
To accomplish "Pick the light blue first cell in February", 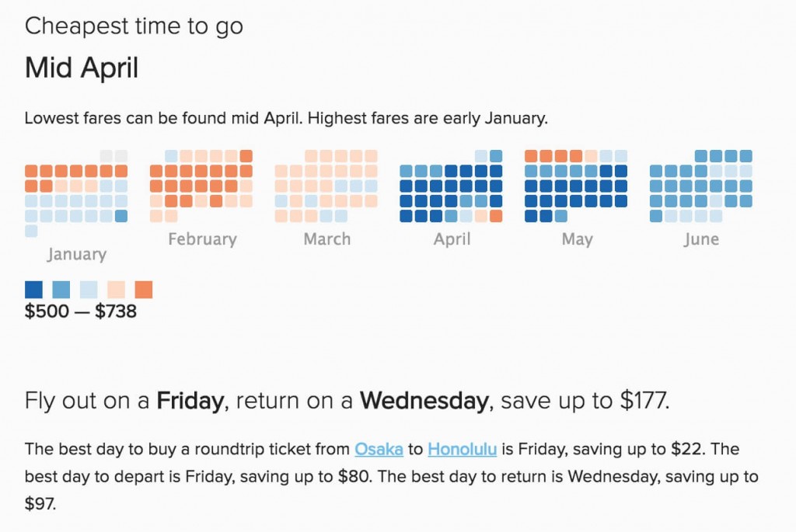I will point(172,155).
